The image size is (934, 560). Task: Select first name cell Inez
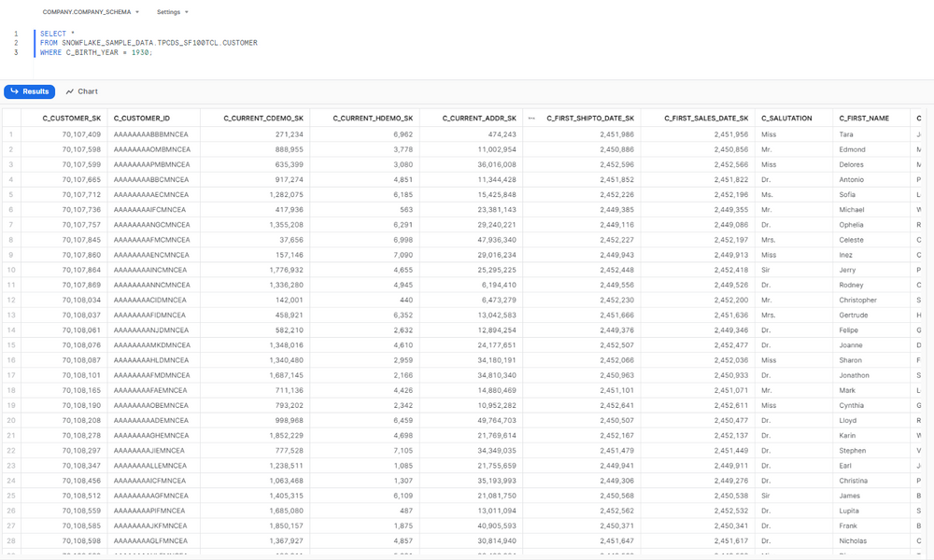[x=846, y=255]
